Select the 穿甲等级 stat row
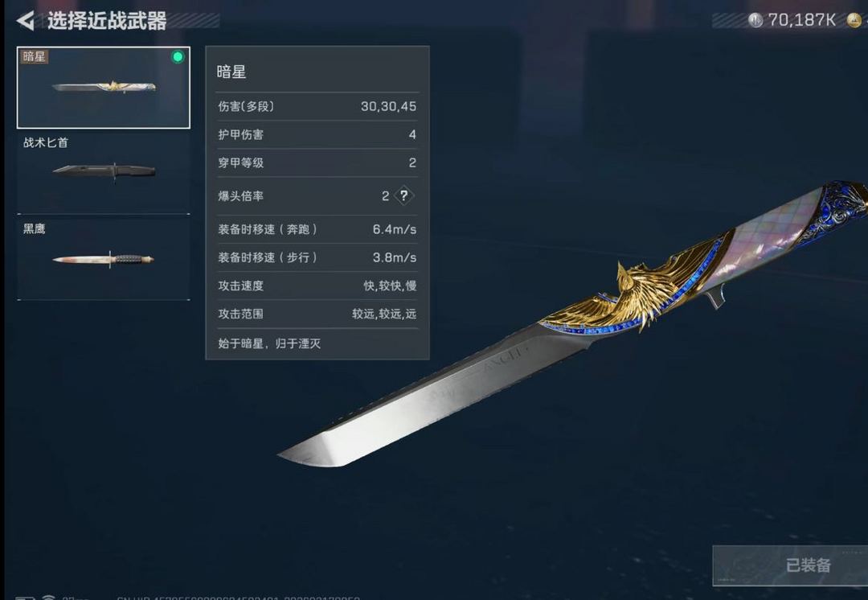 317,163
